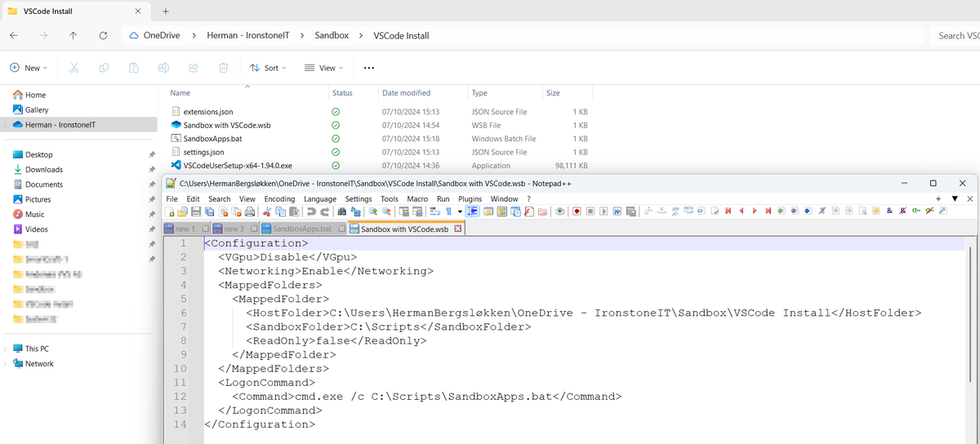Open dropdown arrow next to pilcrow icon
The image size is (980, 444).
click(460, 211)
